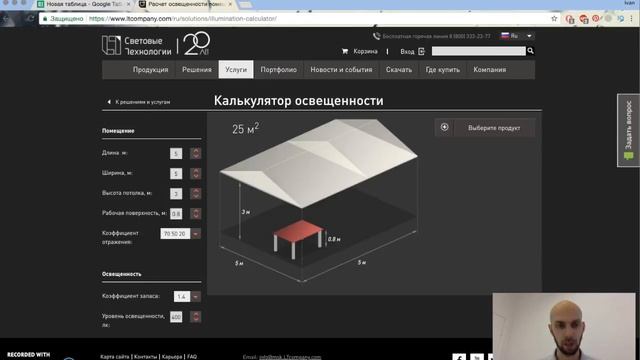Image resolution: width=640 pixels, height=360 pixels.
Task: Open the Решения menu
Action: click(197, 70)
